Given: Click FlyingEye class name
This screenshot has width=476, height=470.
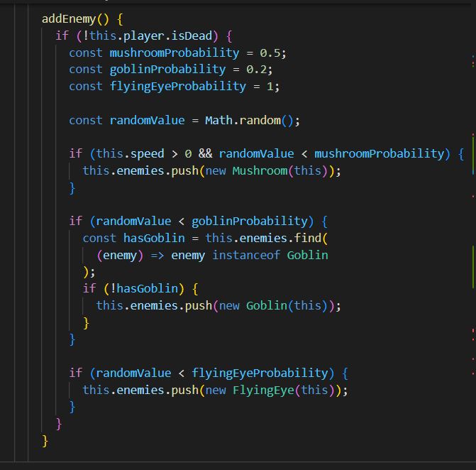Looking at the screenshot, I should tap(263, 390).
